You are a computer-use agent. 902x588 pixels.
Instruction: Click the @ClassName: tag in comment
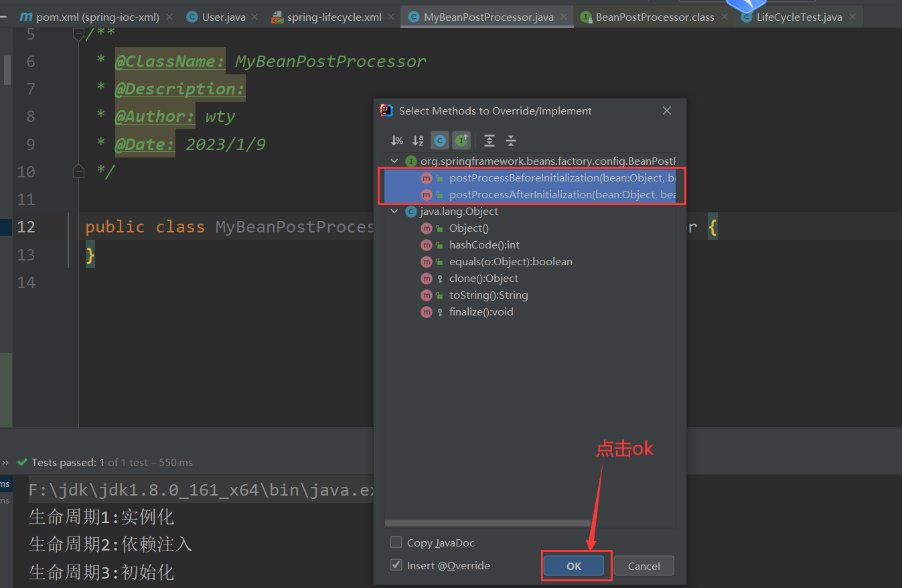170,62
